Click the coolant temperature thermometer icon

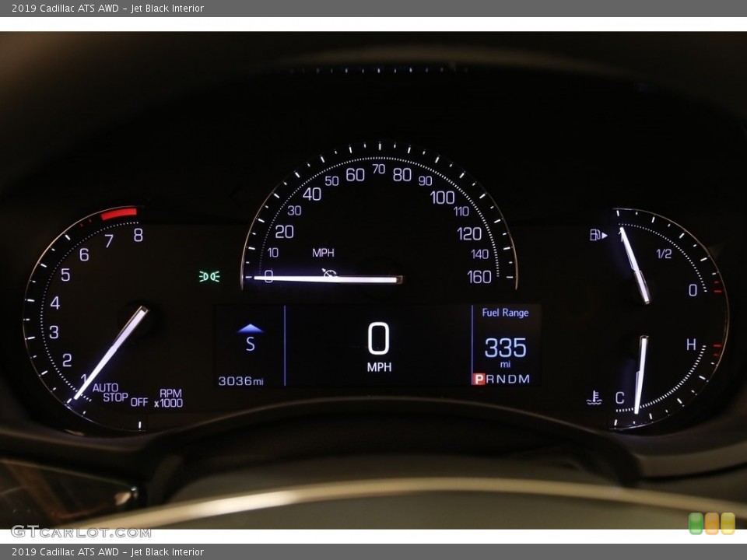click(594, 397)
